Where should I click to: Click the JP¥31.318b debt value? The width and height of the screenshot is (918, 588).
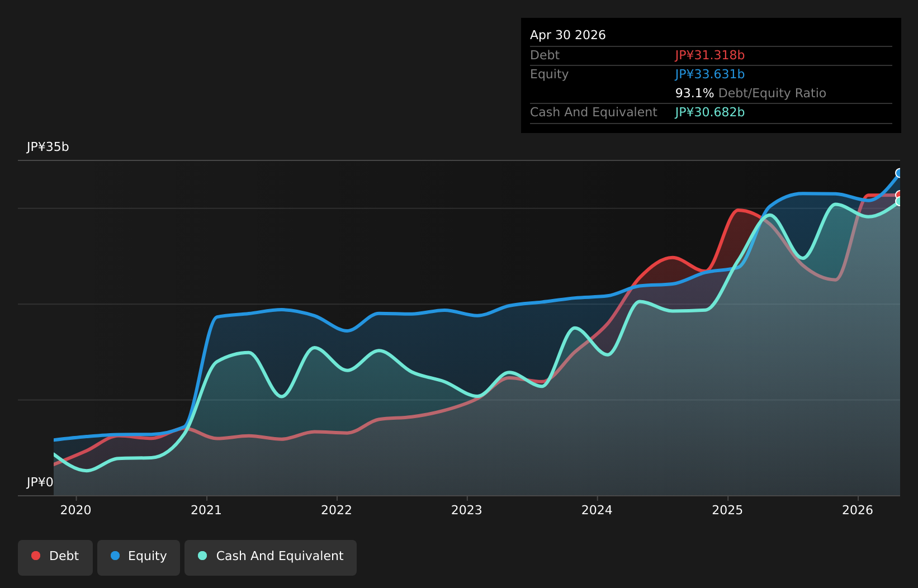tap(710, 55)
